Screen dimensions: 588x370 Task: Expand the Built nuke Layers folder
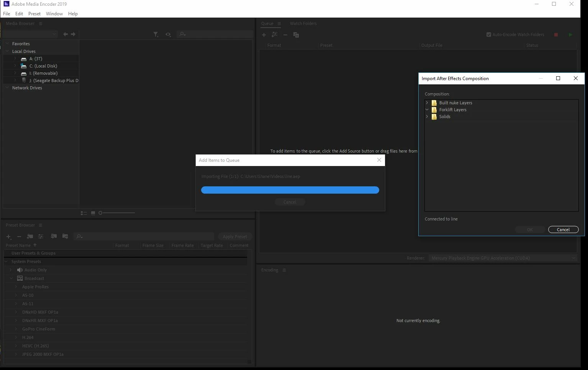click(427, 103)
